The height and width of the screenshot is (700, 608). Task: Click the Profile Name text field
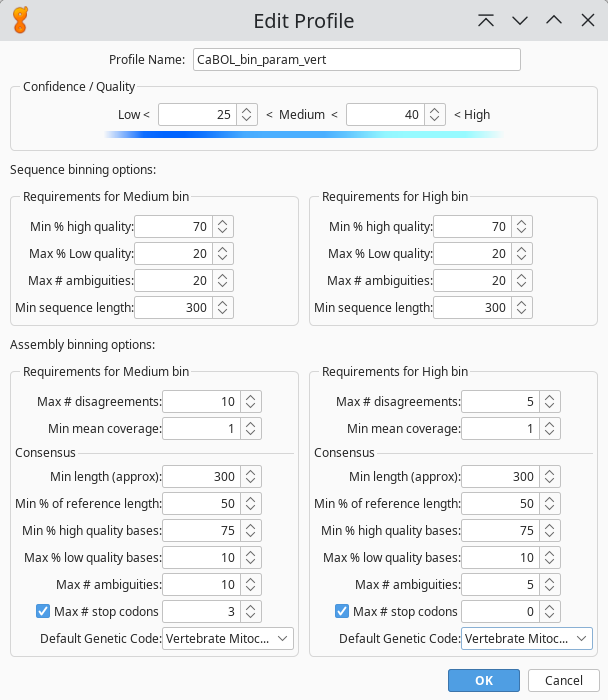[356, 60]
